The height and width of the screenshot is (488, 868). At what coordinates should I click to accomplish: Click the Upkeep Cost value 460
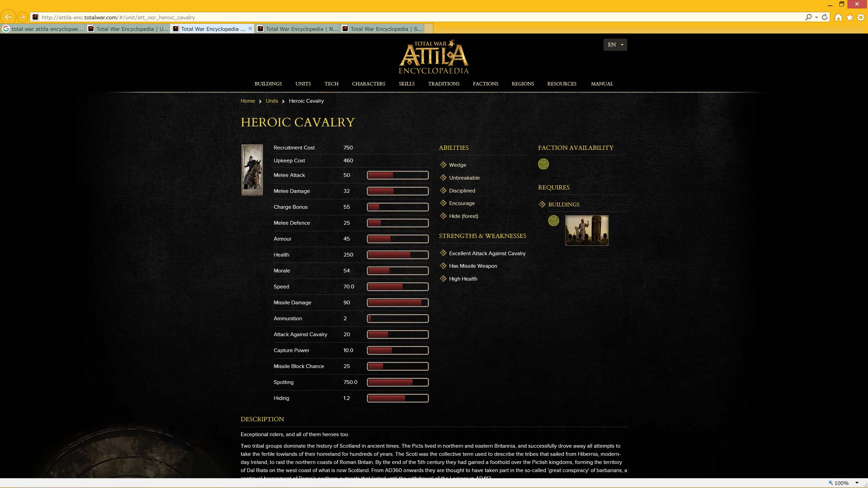(348, 161)
